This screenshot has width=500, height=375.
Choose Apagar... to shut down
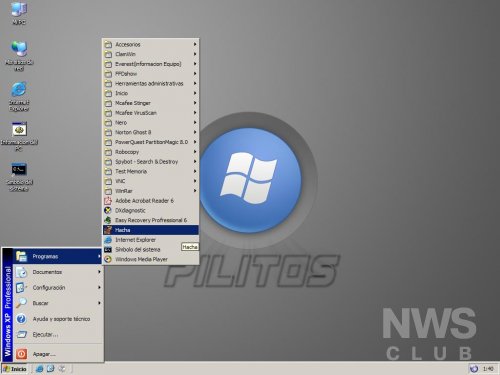[58, 354]
